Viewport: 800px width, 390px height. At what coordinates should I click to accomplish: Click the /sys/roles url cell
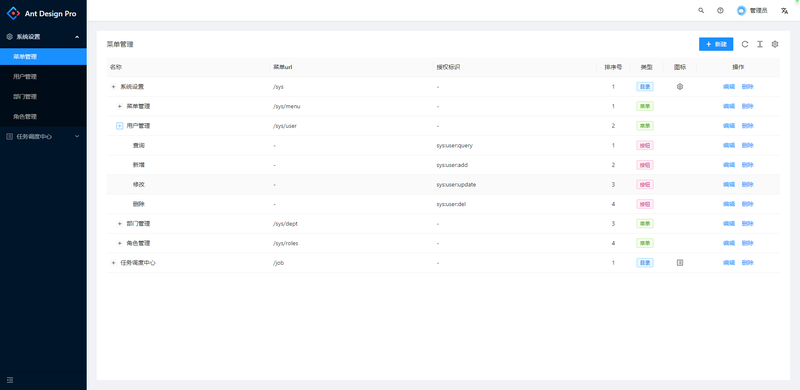click(x=352, y=243)
